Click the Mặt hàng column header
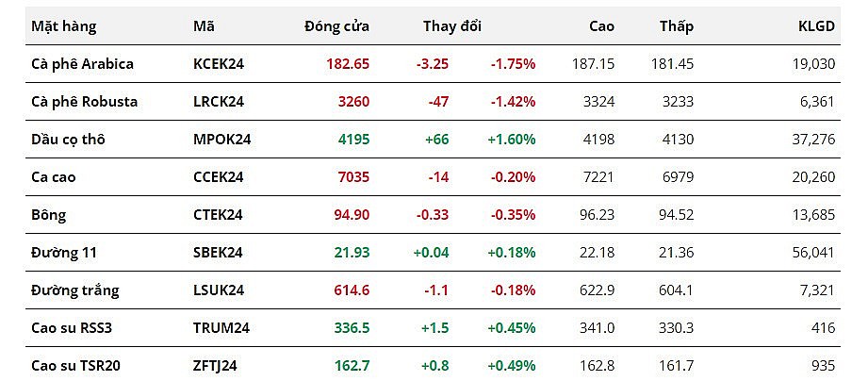 click(64, 26)
